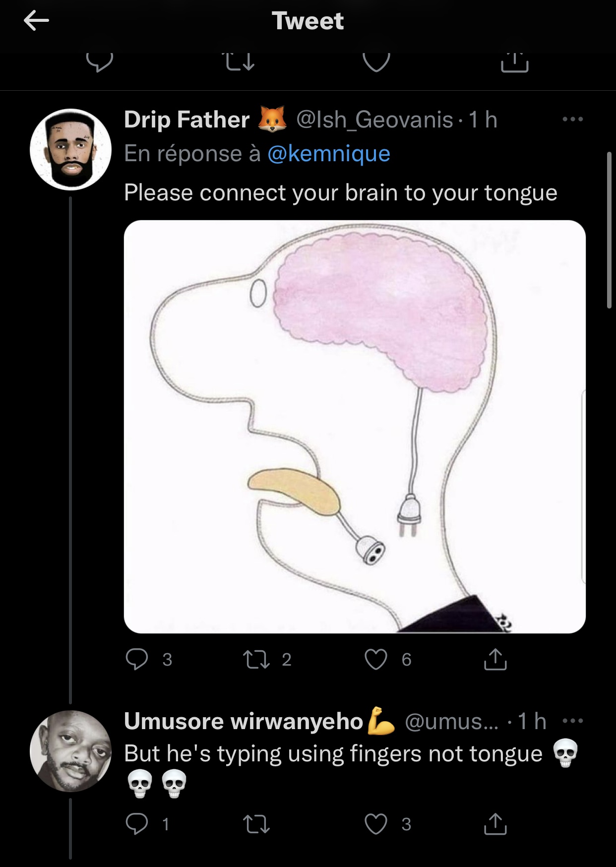Like the Drip Father tweet
Viewport: 616px width, 867px height.
coord(375,659)
